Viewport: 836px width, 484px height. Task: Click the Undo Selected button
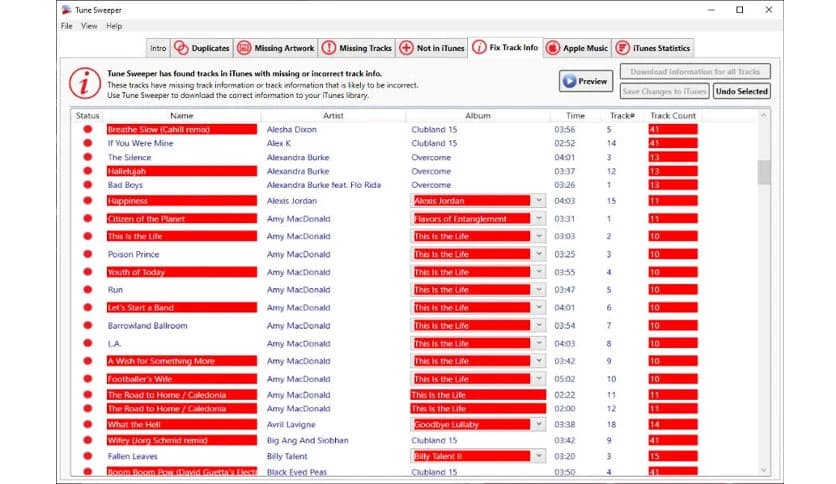pos(742,91)
